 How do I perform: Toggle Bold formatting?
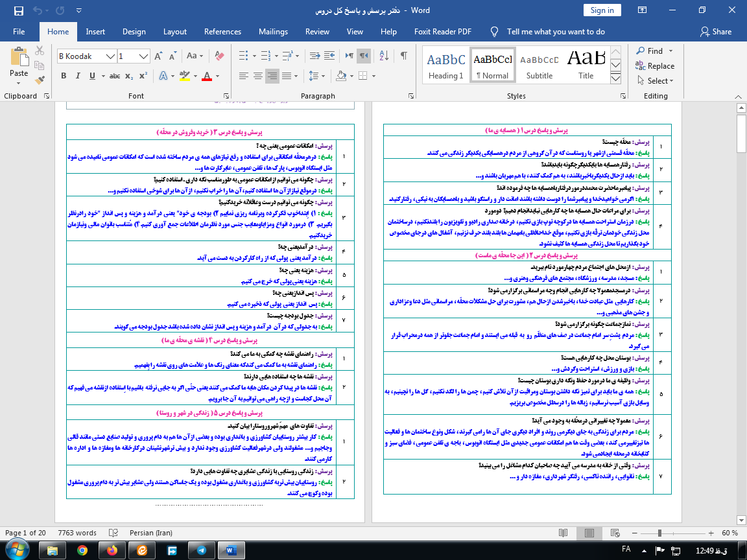64,76
